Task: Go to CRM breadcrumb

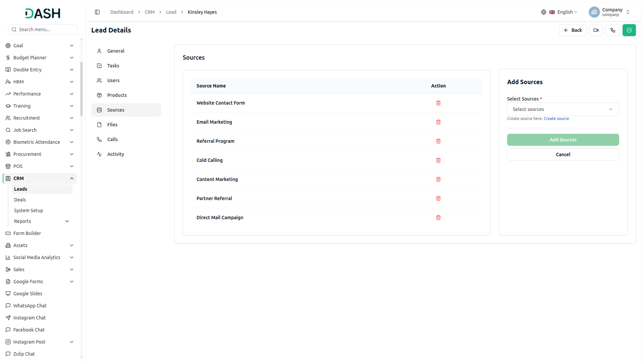Action: click(150, 12)
